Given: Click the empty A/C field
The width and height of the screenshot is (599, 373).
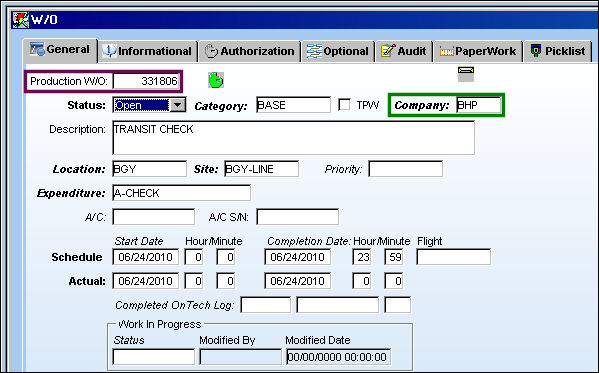Looking at the screenshot, I should [x=154, y=217].
